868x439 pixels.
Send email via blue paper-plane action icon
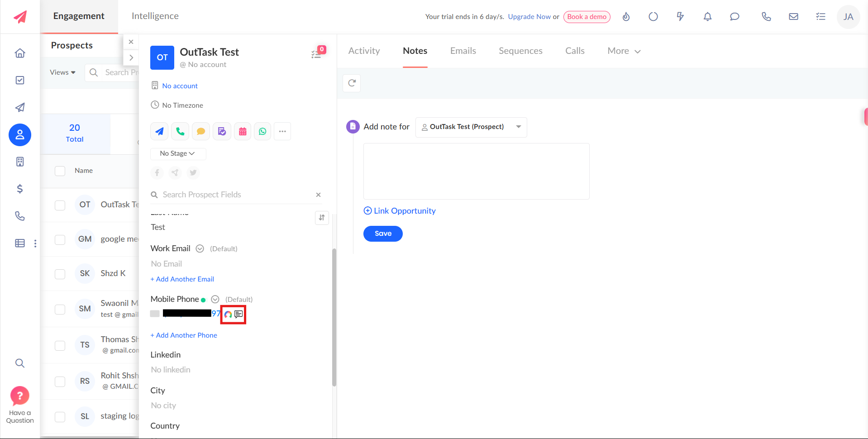pyautogui.click(x=159, y=131)
